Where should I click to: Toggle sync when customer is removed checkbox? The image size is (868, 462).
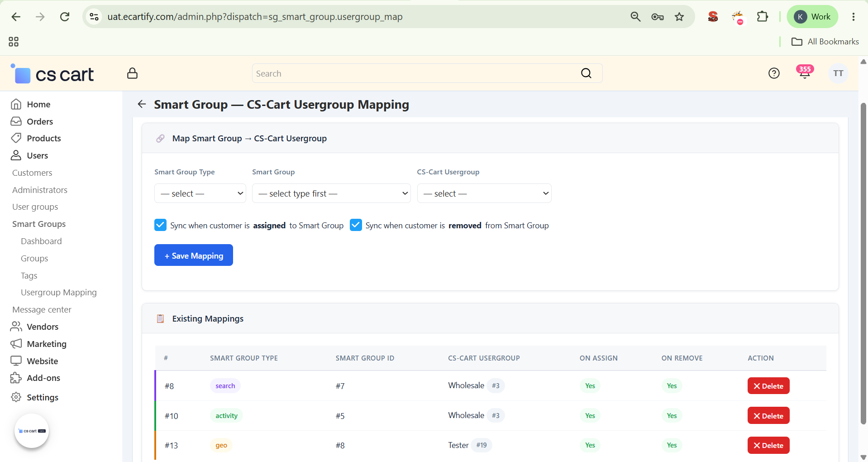click(x=356, y=225)
